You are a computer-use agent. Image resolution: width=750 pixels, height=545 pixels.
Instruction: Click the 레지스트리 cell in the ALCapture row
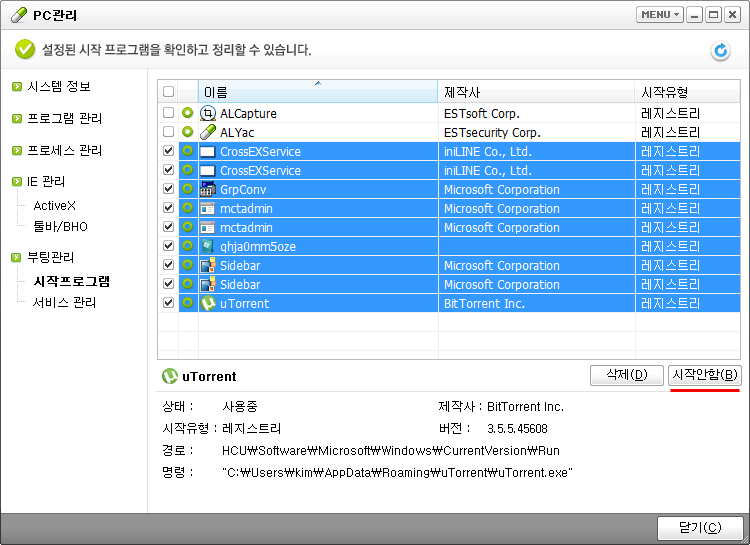point(670,114)
